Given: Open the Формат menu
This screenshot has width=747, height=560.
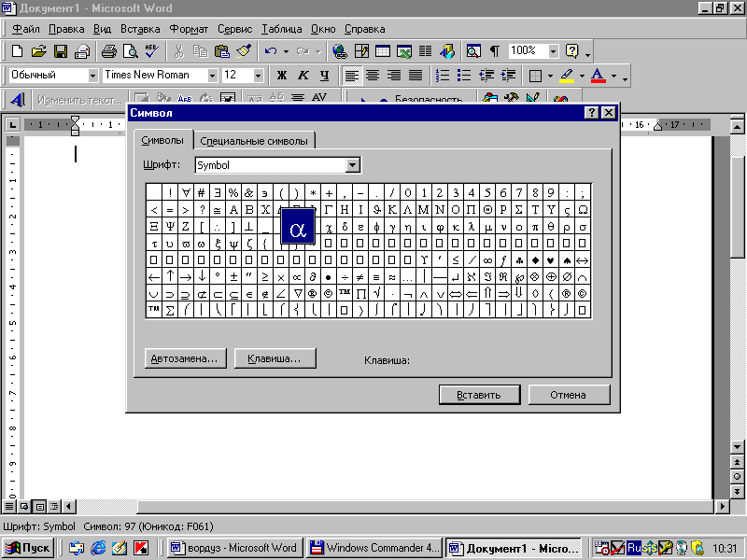Looking at the screenshot, I should (189, 29).
